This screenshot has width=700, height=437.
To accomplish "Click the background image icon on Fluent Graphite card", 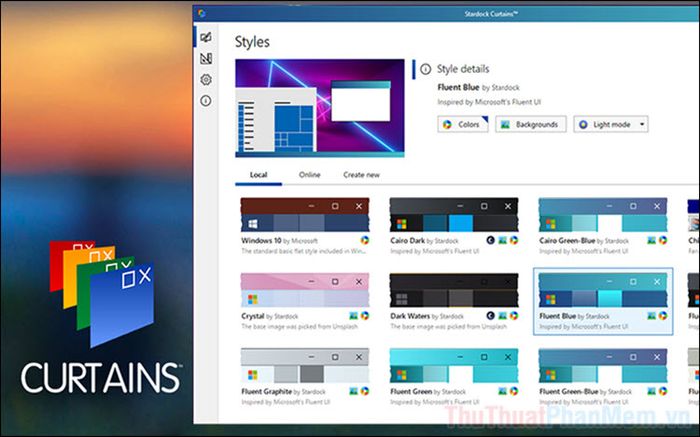I will click(353, 391).
